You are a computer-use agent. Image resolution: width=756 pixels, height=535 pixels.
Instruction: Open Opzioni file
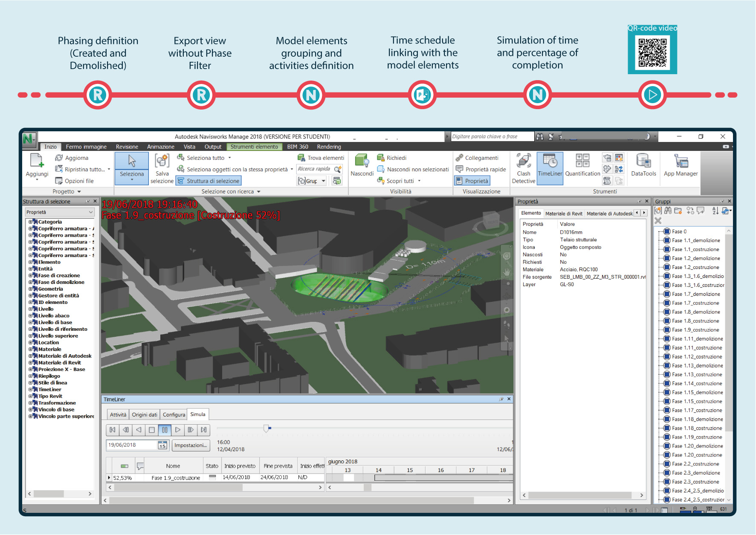point(74,181)
